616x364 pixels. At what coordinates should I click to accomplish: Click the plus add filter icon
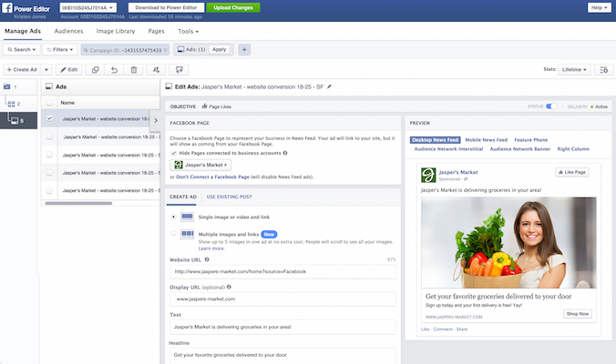(244, 50)
